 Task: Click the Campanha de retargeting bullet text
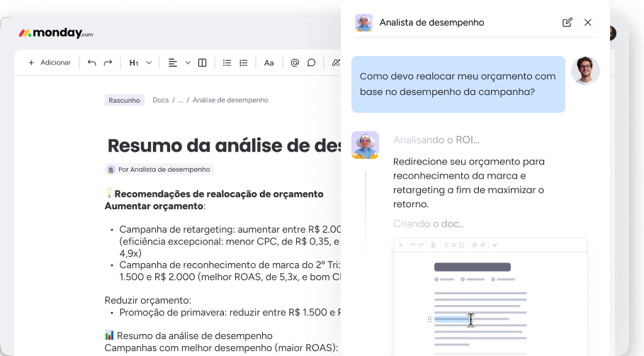[x=230, y=241]
